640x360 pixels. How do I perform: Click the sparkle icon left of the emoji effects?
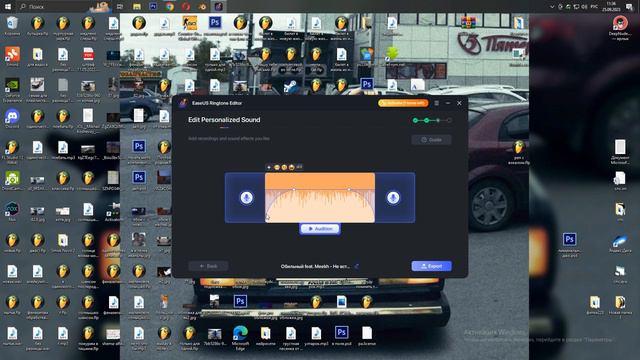click(x=269, y=167)
